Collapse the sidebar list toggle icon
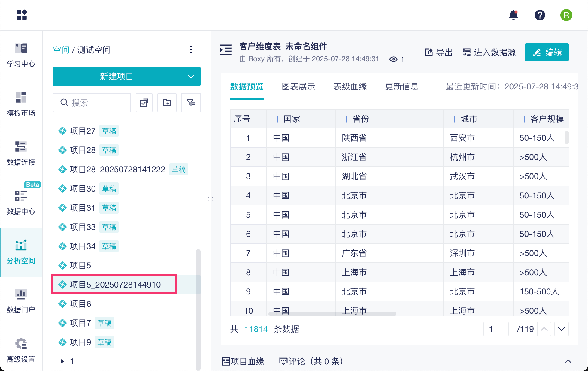The width and height of the screenshot is (588, 371). pos(226,50)
